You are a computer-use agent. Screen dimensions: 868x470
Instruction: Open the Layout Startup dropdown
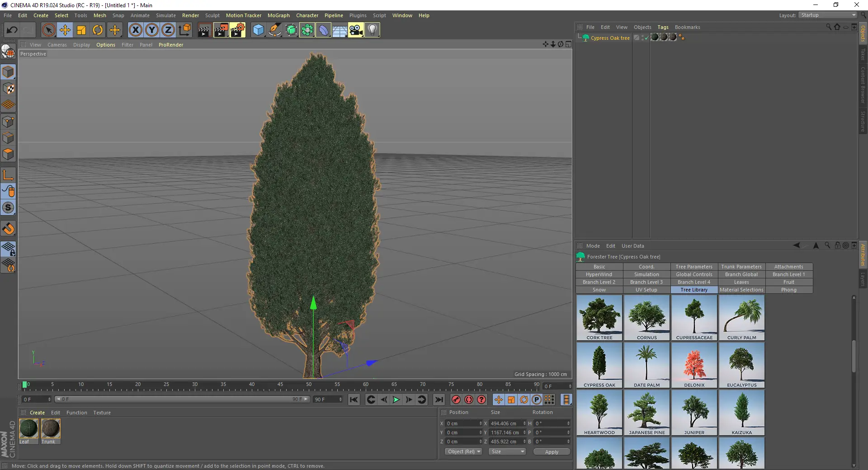[x=828, y=15]
